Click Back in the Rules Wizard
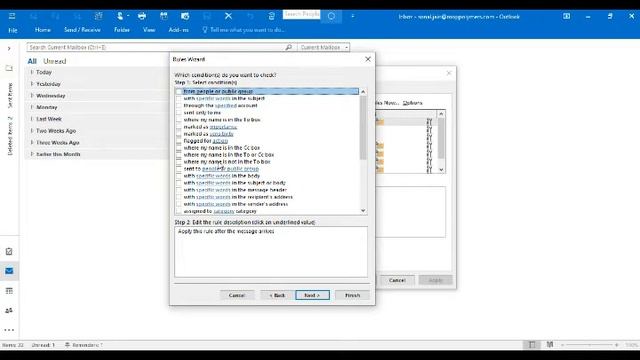This screenshot has height=360, width=640. click(278, 295)
